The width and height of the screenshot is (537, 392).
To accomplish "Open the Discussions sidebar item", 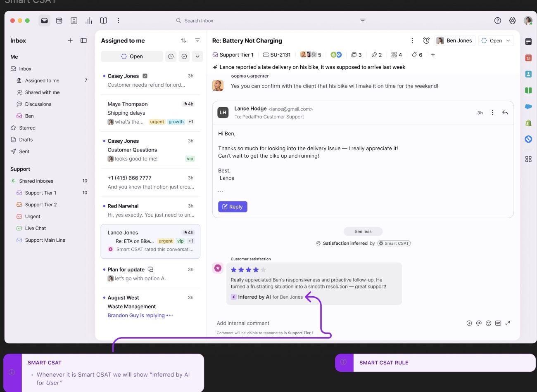I will pyautogui.click(x=38, y=104).
